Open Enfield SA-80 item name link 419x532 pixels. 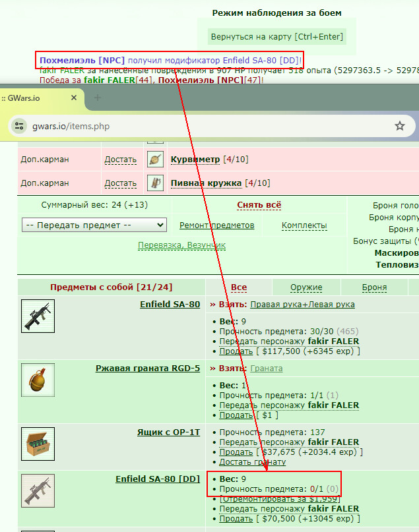170,305
